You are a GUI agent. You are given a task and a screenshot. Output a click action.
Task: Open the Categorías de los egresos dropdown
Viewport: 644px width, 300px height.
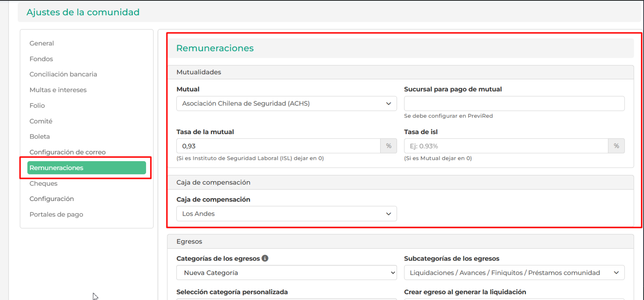pos(286,273)
